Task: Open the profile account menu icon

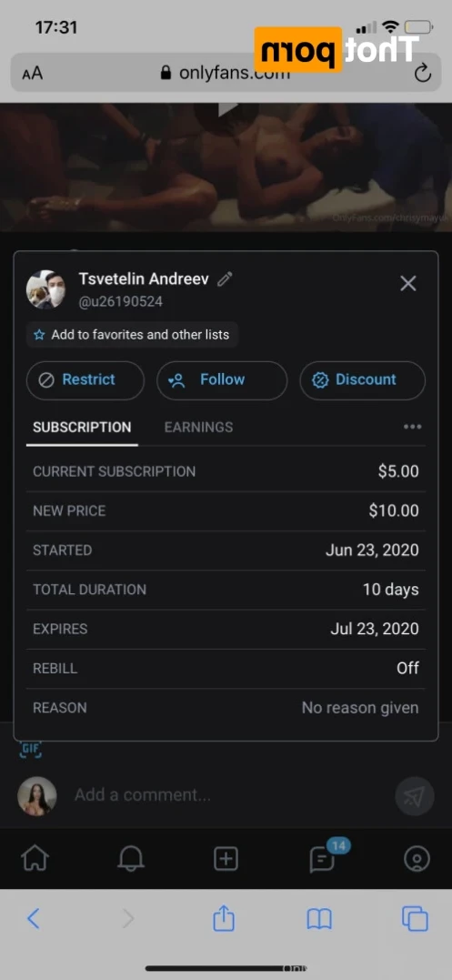Action: pos(417,859)
